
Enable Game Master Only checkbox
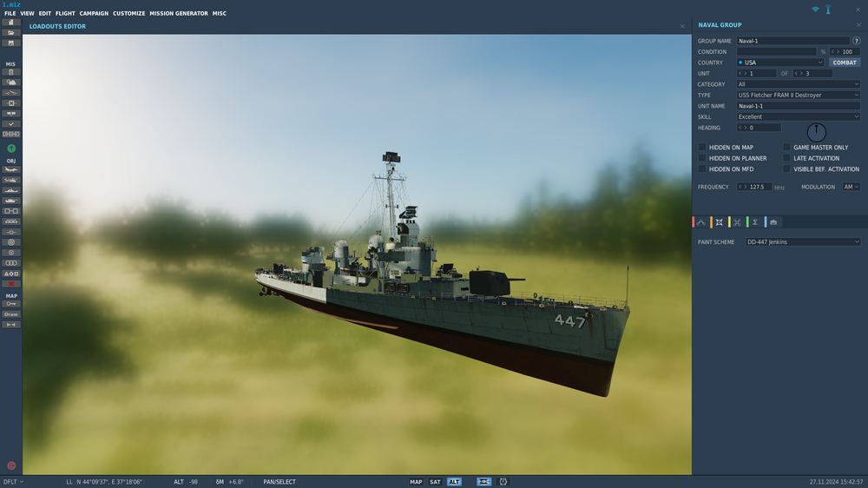coord(786,148)
